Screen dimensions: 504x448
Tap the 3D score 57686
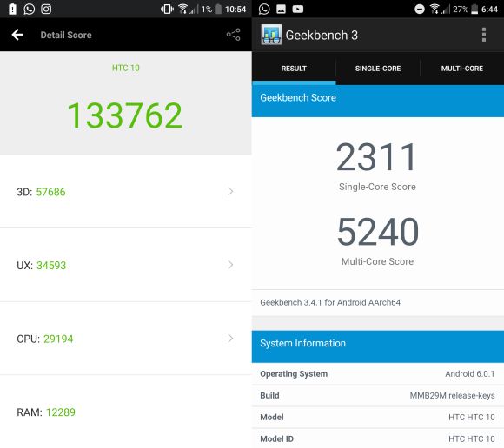click(50, 192)
